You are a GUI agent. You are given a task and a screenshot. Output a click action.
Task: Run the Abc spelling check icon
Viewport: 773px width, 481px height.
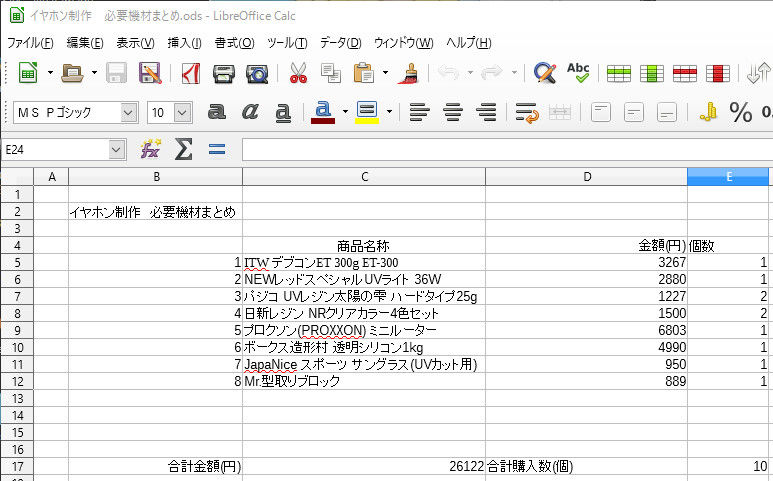point(578,73)
